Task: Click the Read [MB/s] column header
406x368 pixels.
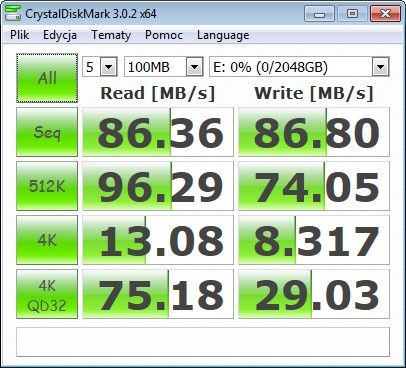Action: (x=158, y=93)
